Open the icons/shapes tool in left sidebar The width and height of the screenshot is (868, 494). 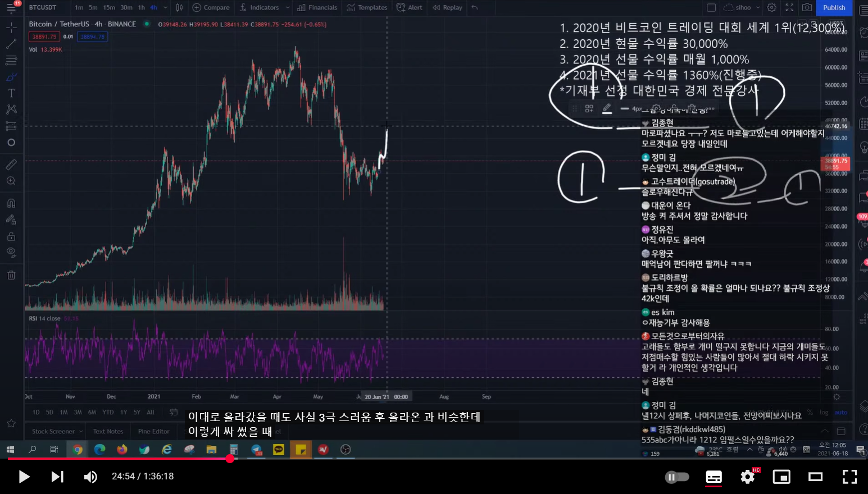pos(11,143)
